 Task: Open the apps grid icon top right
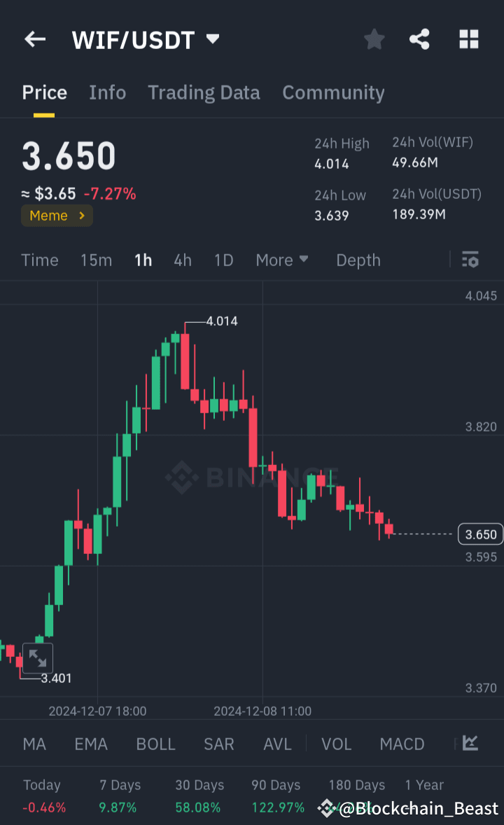tap(468, 39)
